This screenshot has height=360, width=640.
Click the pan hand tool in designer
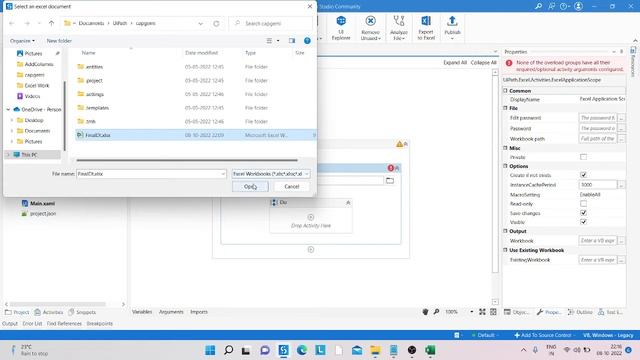click(425, 311)
